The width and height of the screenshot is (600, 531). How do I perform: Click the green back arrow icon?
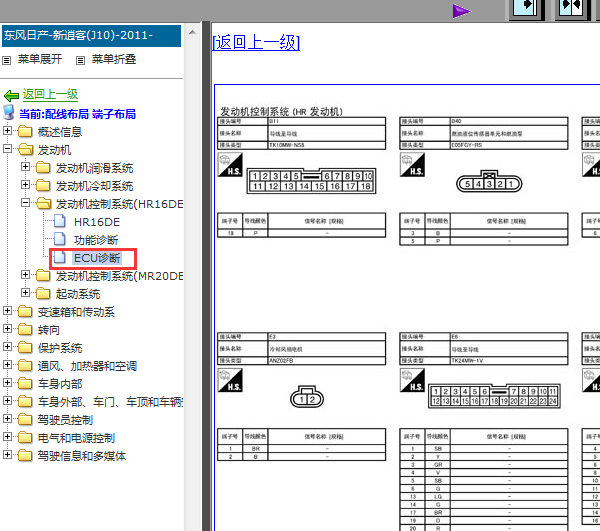(11, 95)
